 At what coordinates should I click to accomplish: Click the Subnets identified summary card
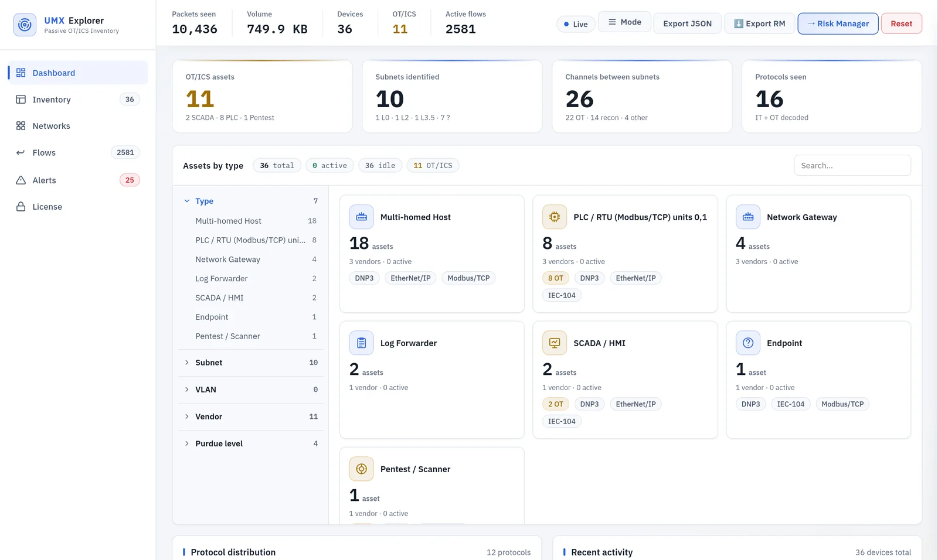tap(452, 96)
